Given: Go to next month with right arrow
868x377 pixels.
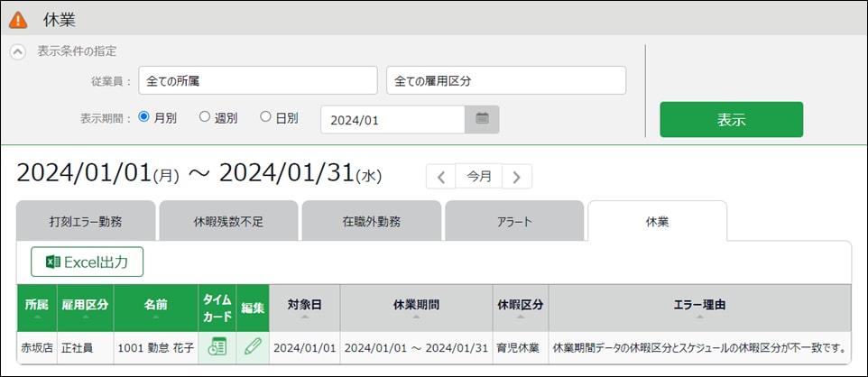Looking at the screenshot, I should 516,177.
